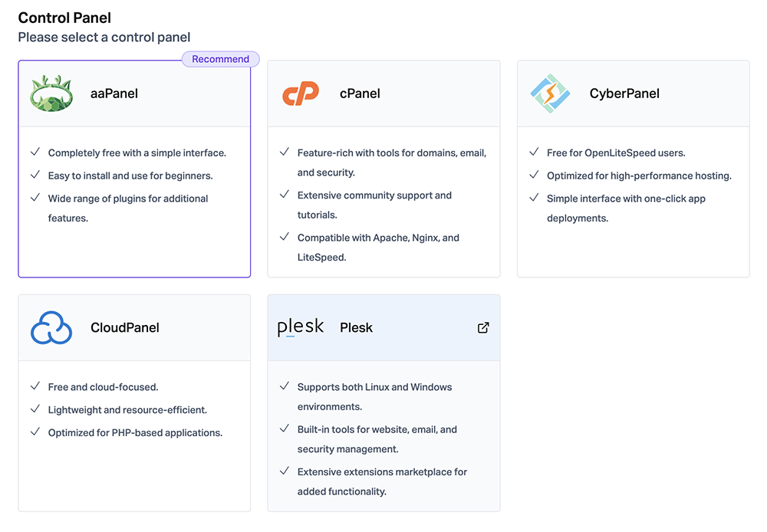Click 'Optimized for PHP-based applications' text
This screenshot has height=532, width=767.
pyautogui.click(x=135, y=433)
